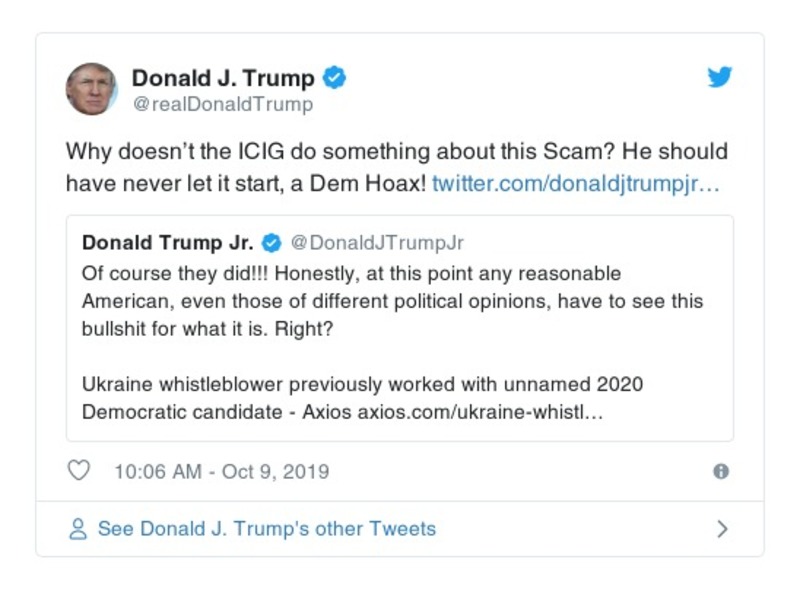
Task: Expand other Tweets with the right chevron
Action: 722,529
